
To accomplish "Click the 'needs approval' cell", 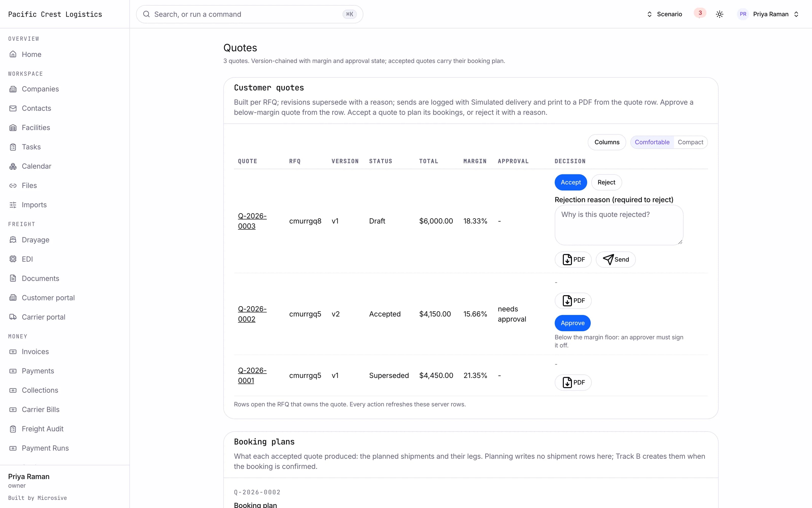I will [512, 314].
